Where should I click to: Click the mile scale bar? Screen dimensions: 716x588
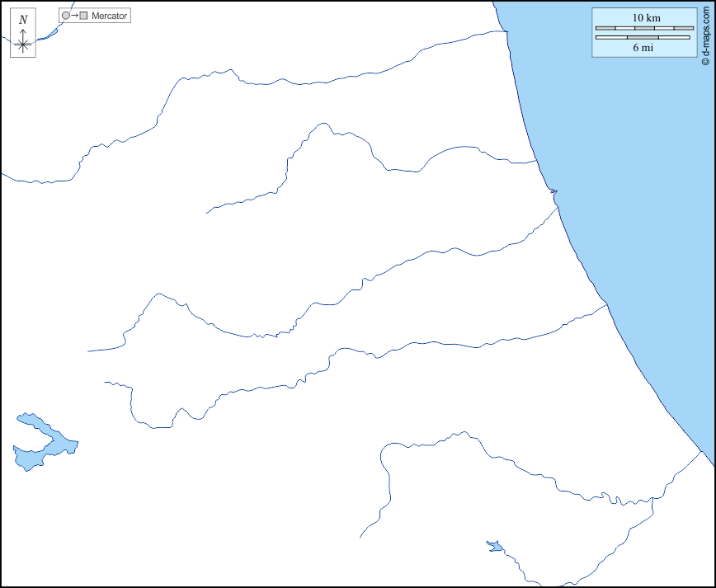643,37
